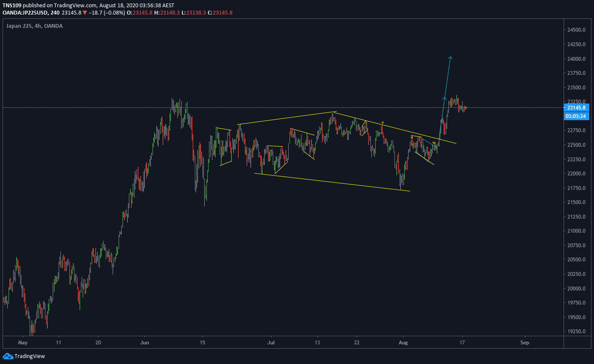Click the 22000.0 price axis label
594x364 pixels.
[577, 174]
